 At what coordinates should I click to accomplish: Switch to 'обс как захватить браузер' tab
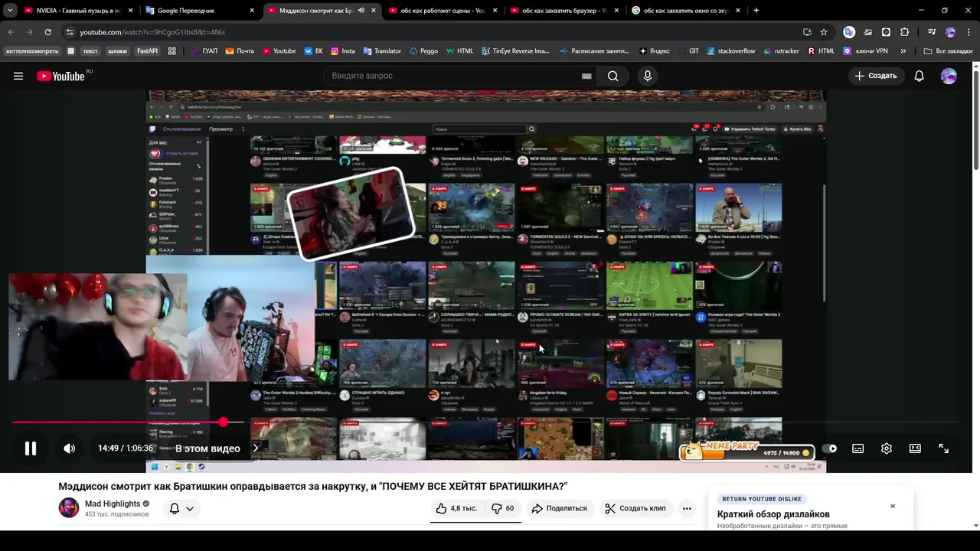pos(564,11)
